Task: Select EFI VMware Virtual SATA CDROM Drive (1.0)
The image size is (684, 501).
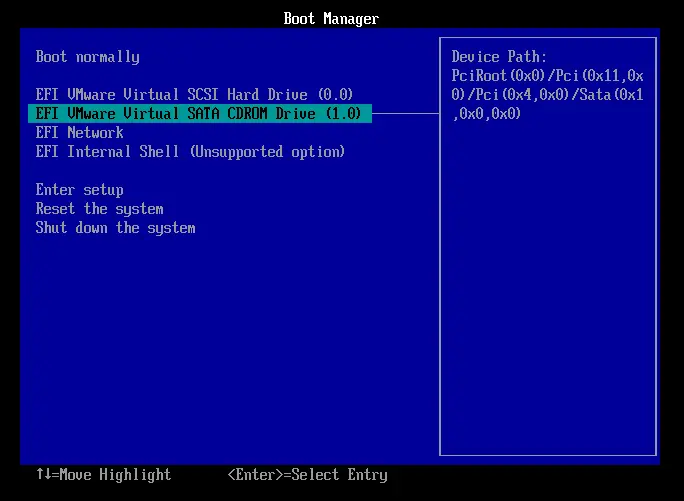Action: pos(200,113)
